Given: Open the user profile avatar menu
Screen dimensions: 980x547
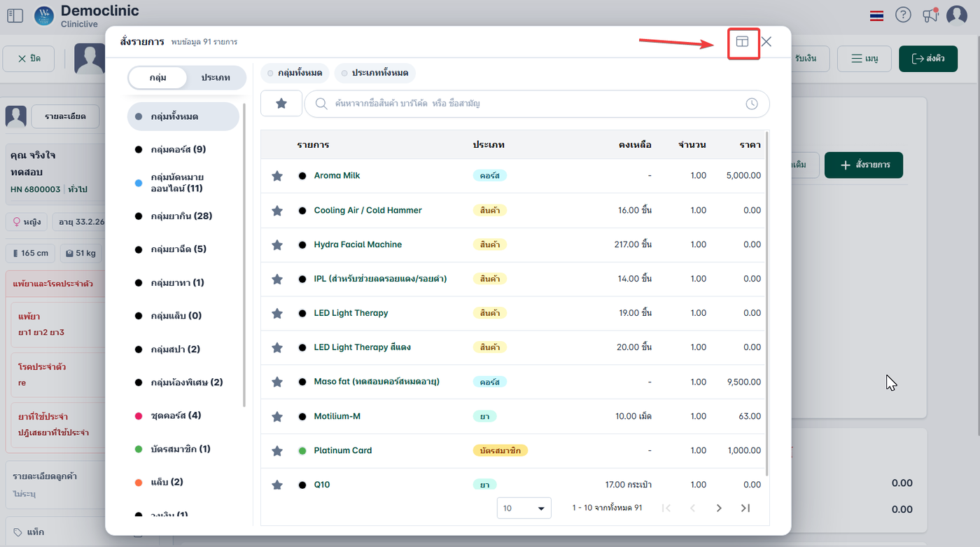Looking at the screenshot, I should tap(957, 15).
